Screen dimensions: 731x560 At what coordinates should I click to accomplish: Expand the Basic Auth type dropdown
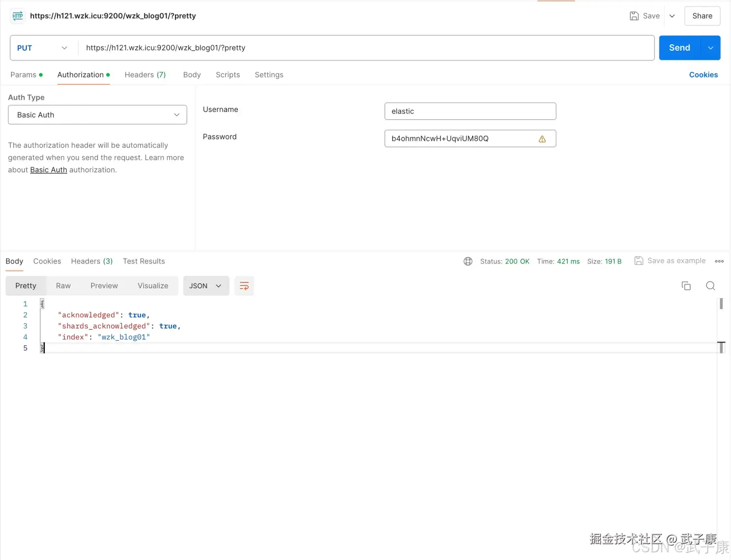pos(97,115)
